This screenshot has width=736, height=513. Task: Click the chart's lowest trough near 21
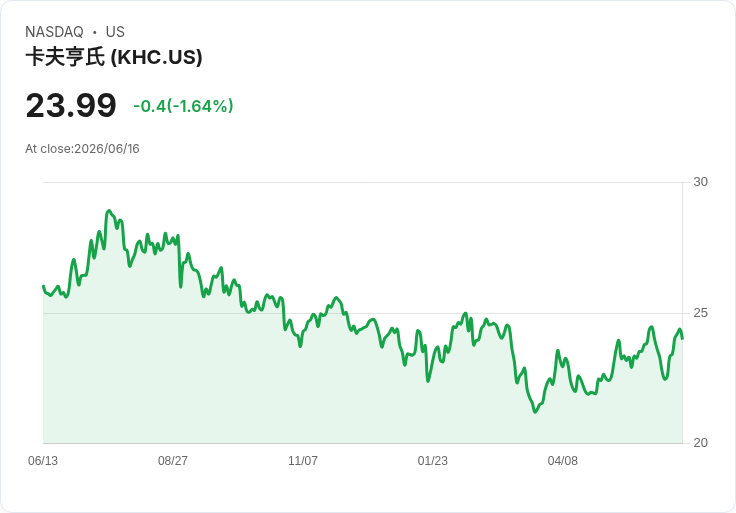tap(535, 412)
